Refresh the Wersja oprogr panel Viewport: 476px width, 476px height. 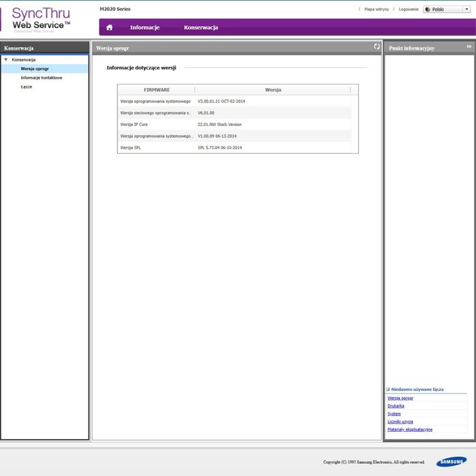click(377, 46)
